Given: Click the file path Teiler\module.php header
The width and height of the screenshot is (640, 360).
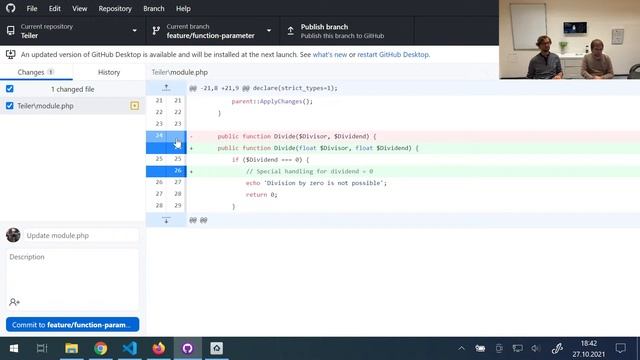Looking at the screenshot, I should click(x=180, y=72).
